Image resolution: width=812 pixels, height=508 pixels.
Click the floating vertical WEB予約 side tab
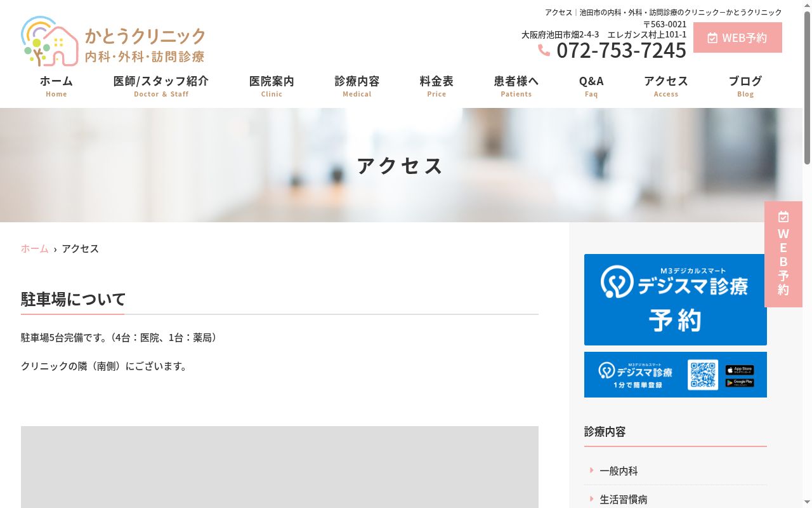click(783, 254)
